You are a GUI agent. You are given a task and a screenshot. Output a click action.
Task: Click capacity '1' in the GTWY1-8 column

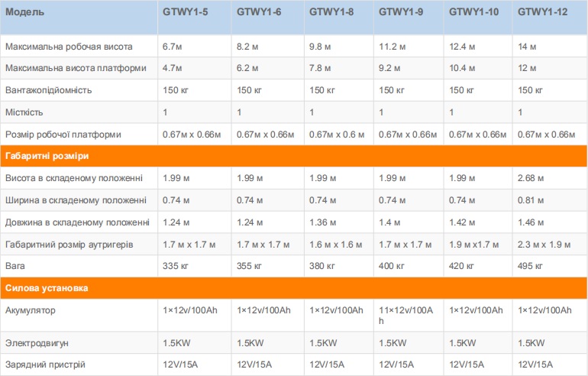click(312, 112)
